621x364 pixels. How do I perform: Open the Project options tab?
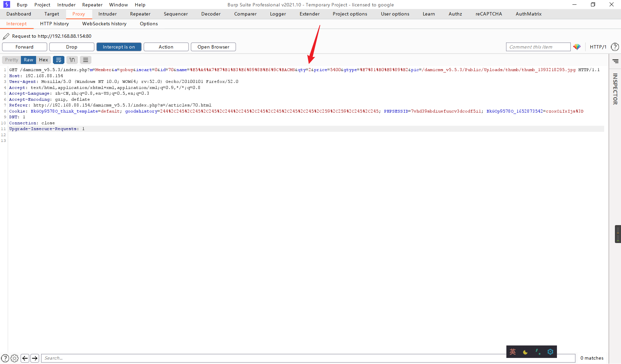(350, 14)
